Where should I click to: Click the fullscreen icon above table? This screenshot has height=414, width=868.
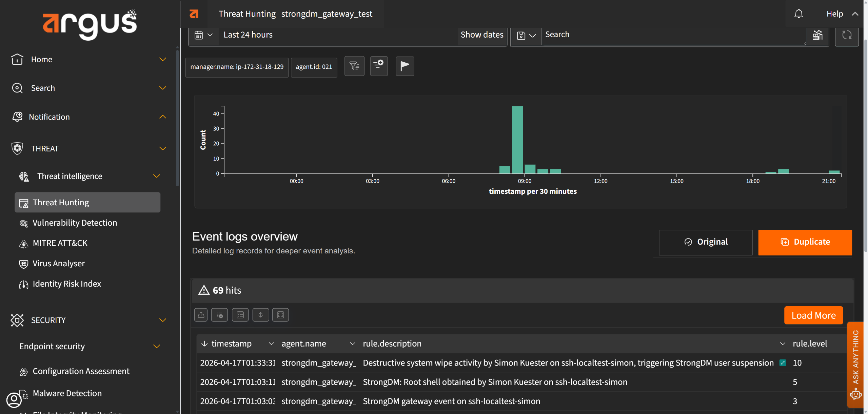(280, 315)
